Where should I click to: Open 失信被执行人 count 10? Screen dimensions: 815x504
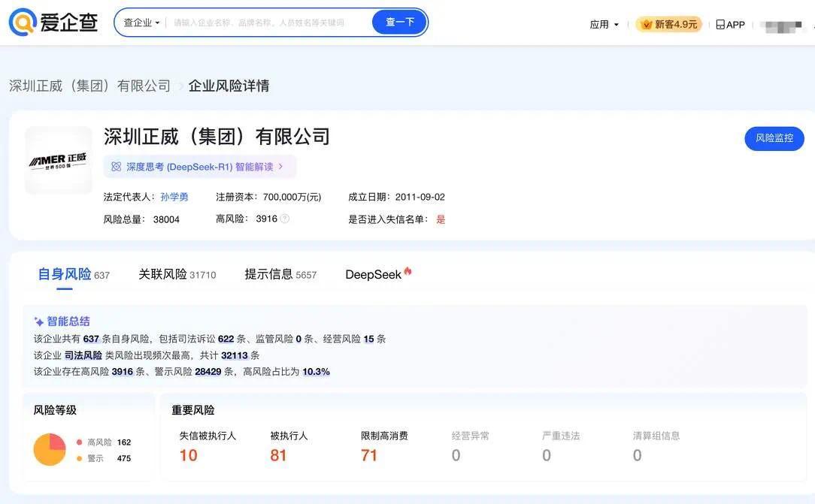188,455
